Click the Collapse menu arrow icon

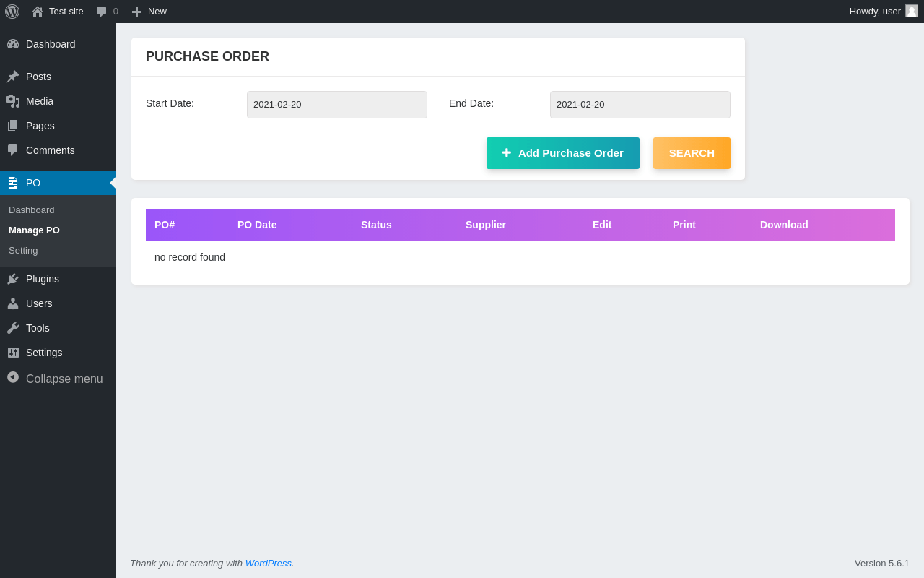pyautogui.click(x=13, y=377)
